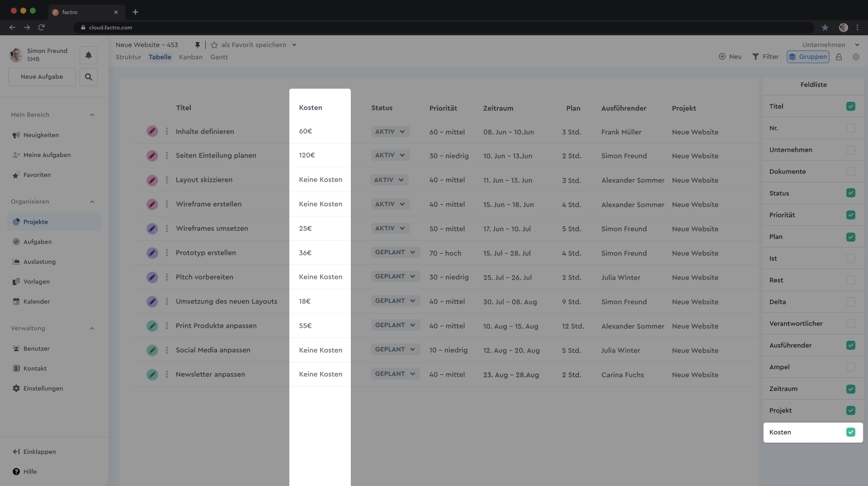
Task: Click edit pencil for Inhalte definieren
Action: click(152, 131)
